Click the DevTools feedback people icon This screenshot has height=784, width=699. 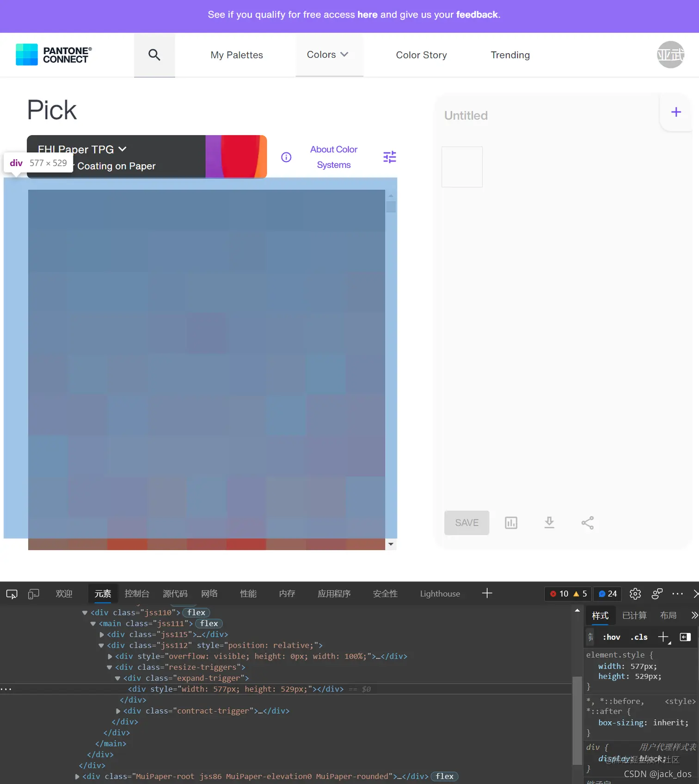[657, 594]
